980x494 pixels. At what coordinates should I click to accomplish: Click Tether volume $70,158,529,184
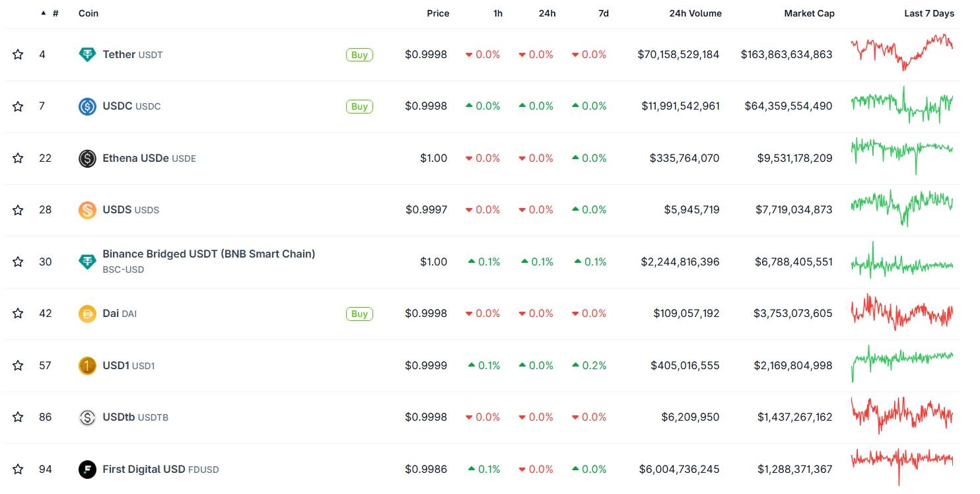(x=679, y=55)
